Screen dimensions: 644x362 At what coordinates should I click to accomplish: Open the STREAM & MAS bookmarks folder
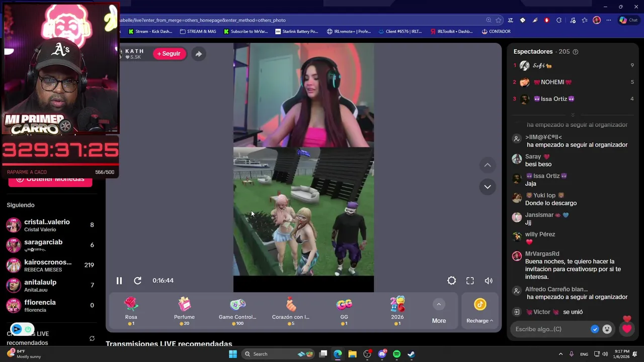point(198,31)
